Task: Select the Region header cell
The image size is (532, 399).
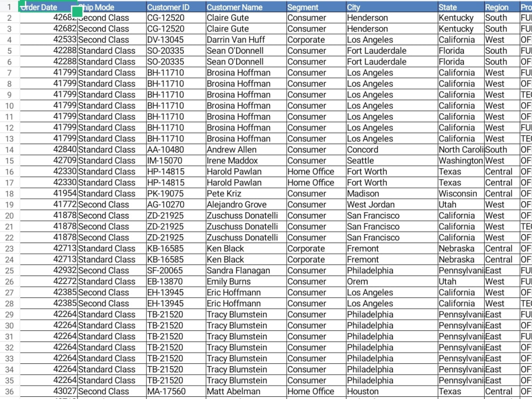Action: pyautogui.click(x=502, y=7)
